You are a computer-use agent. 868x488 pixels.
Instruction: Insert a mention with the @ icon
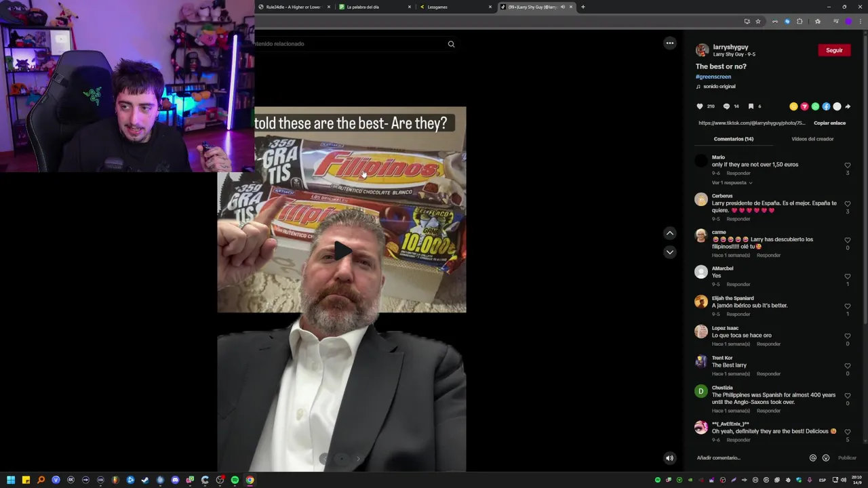click(813, 457)
